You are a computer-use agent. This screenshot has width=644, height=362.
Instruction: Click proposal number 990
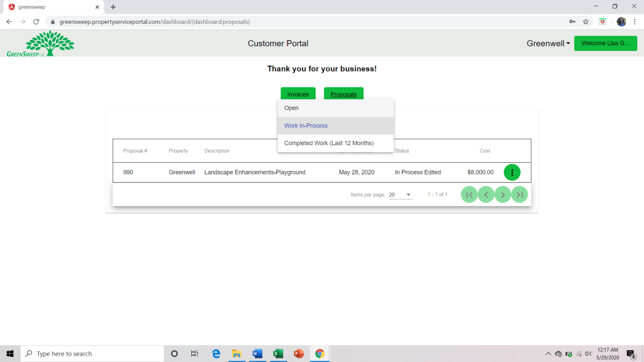pyautogui.click(x=128, y=172)
